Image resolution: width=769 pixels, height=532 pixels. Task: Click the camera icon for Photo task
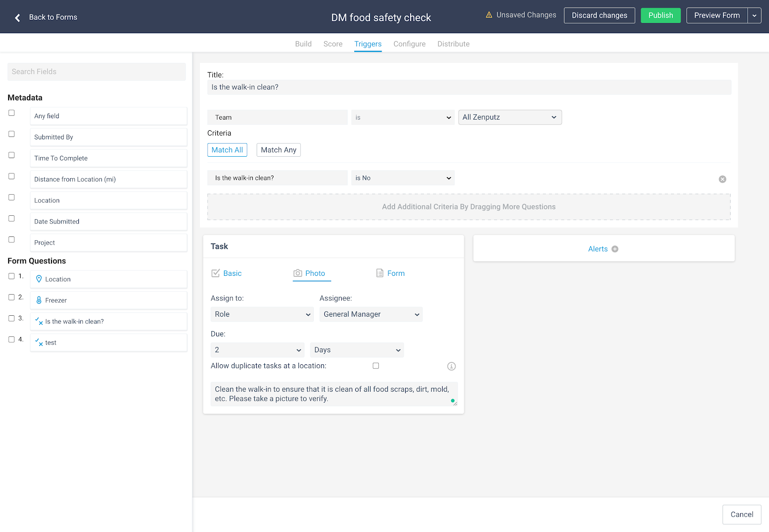coord(298,273)
